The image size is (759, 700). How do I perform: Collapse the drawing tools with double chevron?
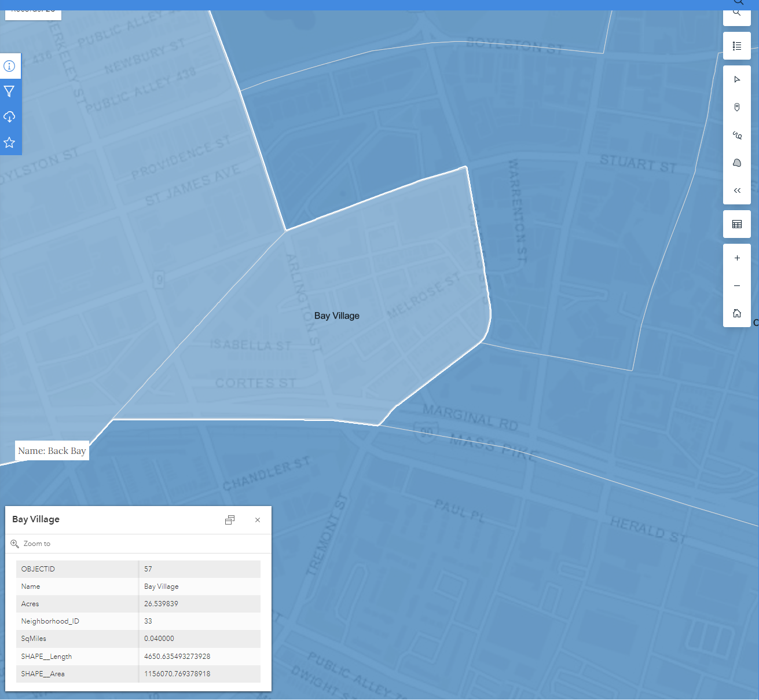click(736, 190)
